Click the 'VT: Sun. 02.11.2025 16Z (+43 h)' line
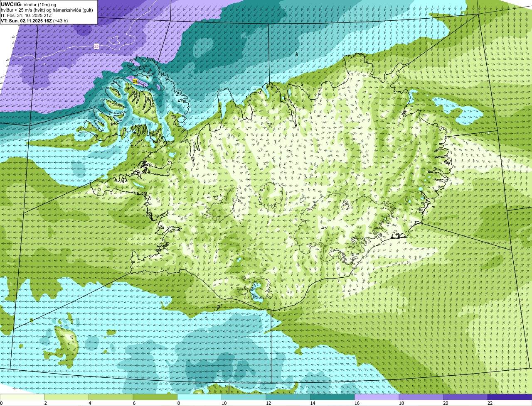The width and height of the screenshot is (532, 406). click(34, 21)
